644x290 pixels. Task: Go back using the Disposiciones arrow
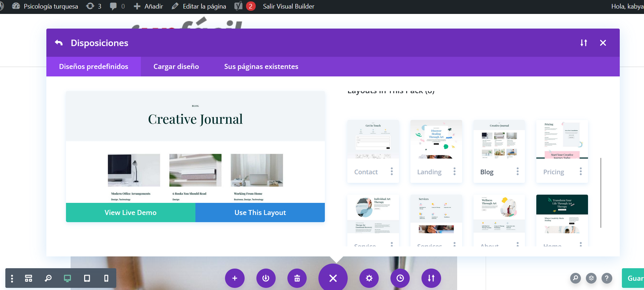pyautogui.click(x=59, y=43)
